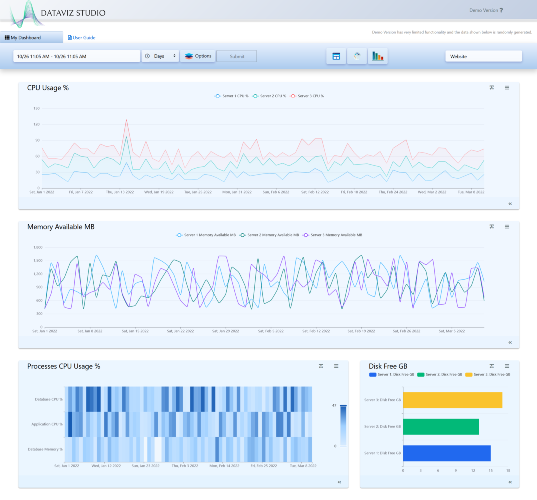Expand the Processes CPU Usage % panel
This screenshot has height=500, width=537.
tap(321, 366)
